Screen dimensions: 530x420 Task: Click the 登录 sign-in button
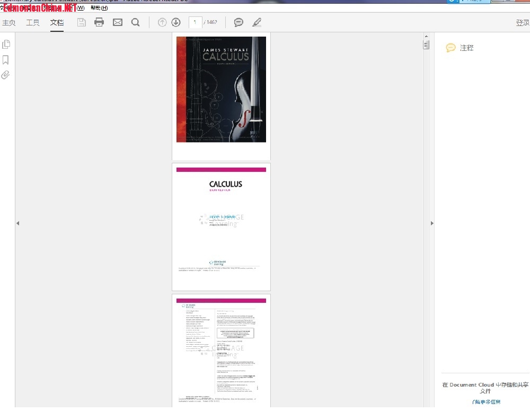coord(523,23)
